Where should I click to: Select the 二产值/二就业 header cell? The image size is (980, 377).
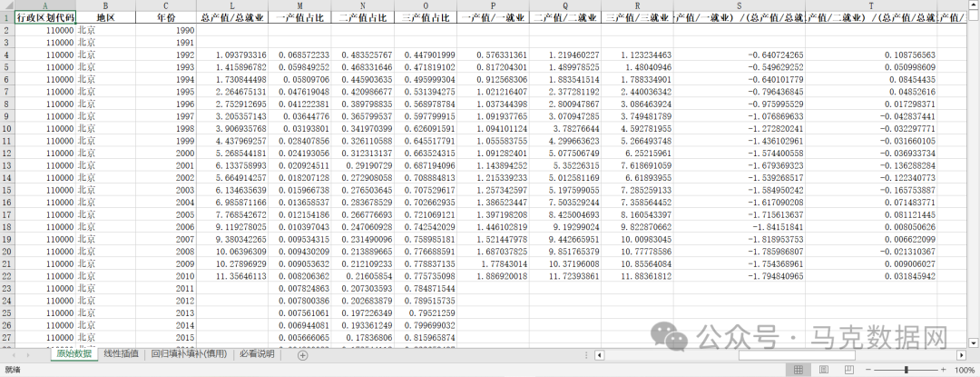click(x=565, y=18)
